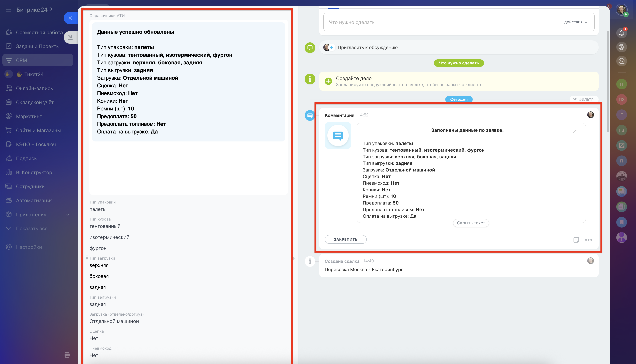Open the действия dropdown
The image size is (636, 364).
tap(575, 22)
